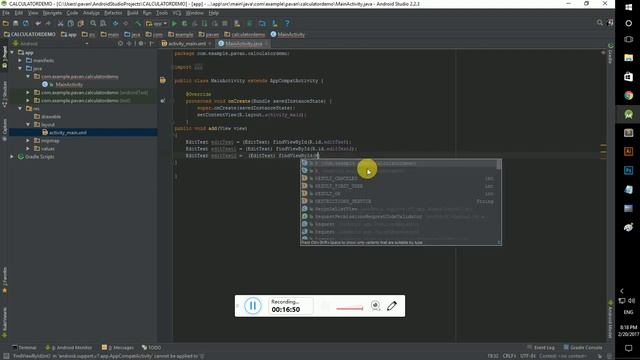
Task: Select MainActivity in the project tree
Action: coord(69,84)
